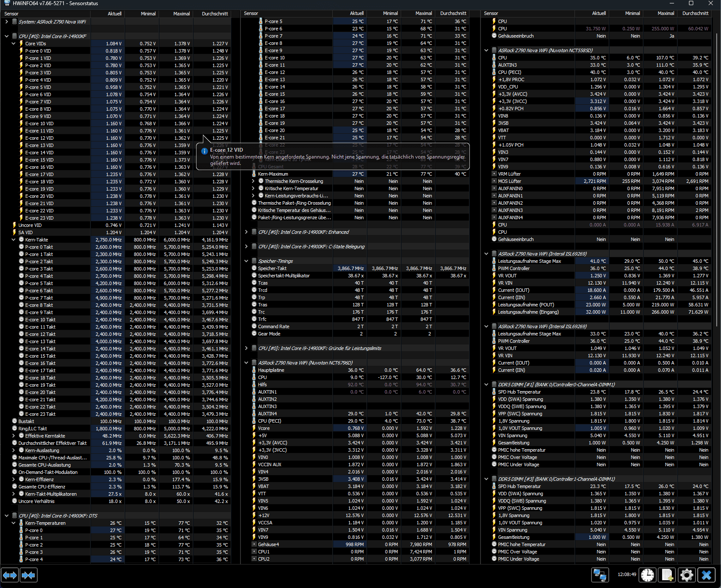Image resolution: width=721 pixels, height=588 pixels.
Task: Click thermometer icon beside PWM Controller under first ISL69269
Action: 494,268
